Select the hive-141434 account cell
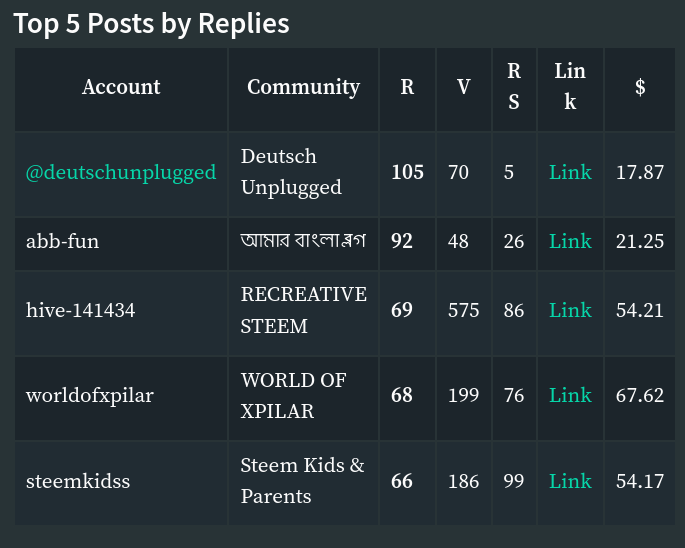 81,310
